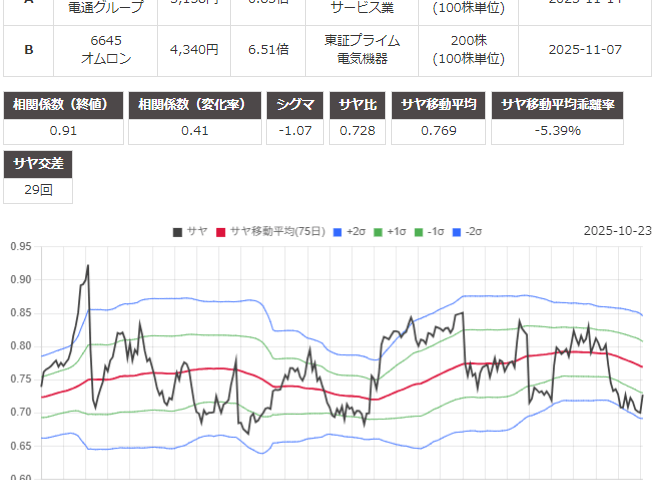Click the 2025-10-23 chart date label

point(617,231)
